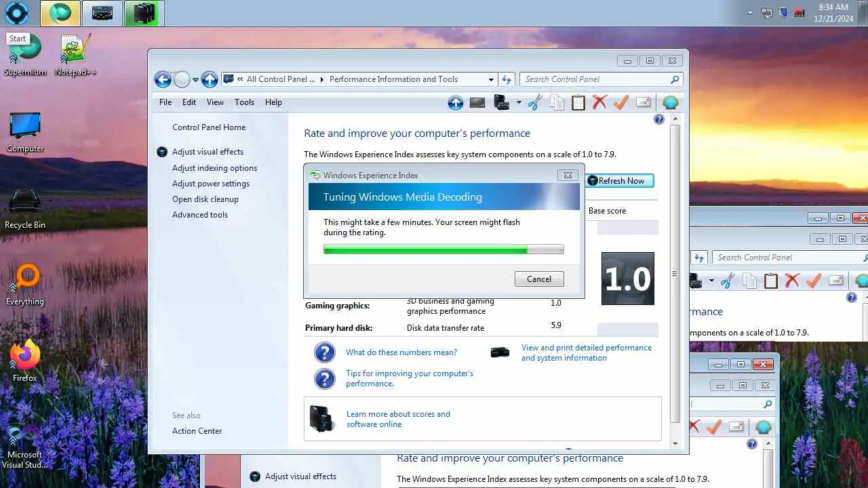The image size is (868, 488).
Task: Click the « chevron in the address bar
Action: tap(240, 79)
